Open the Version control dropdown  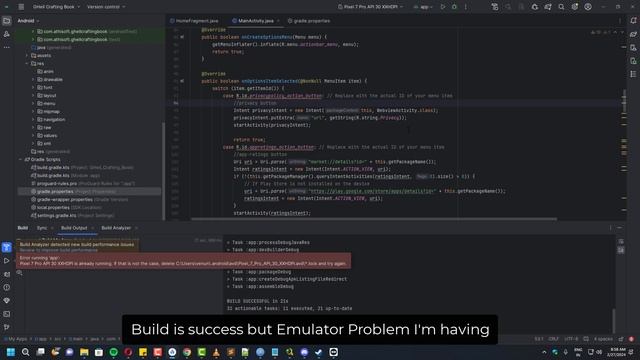(106, 7)
